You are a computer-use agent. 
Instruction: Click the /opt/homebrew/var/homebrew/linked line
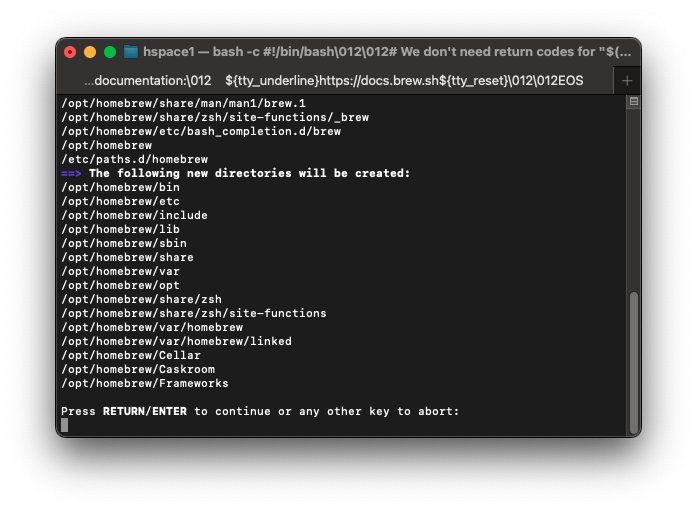point(176,341)
